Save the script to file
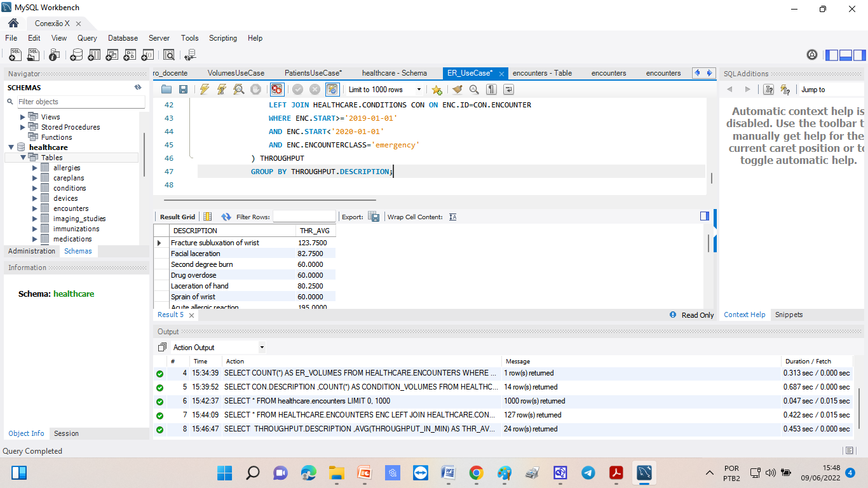868x488 pixels. coord(183,90)
